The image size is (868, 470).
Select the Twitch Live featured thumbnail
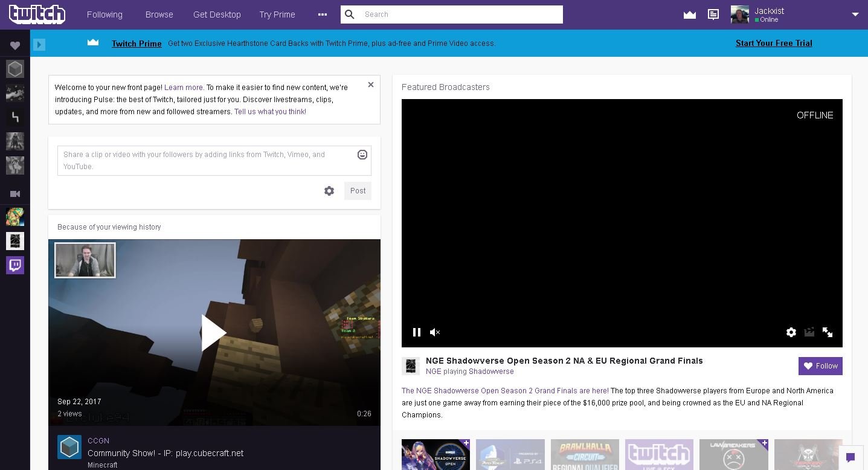click(x=659, y=454)
